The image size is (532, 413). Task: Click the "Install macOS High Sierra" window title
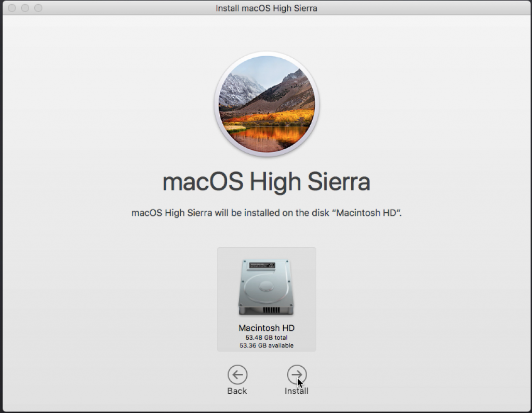(x=267, y=8)
